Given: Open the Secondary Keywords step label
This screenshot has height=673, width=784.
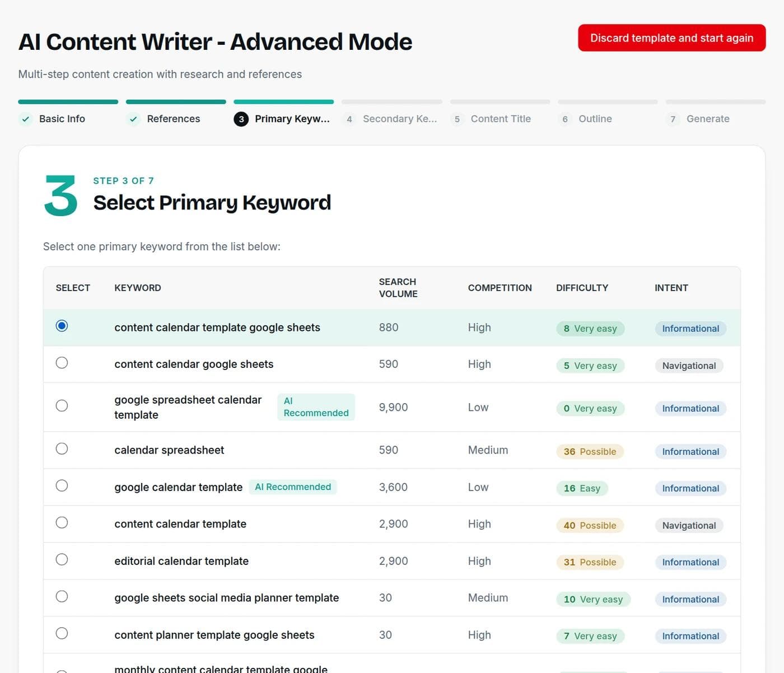Looking at the screenshot, I should 400,119.
